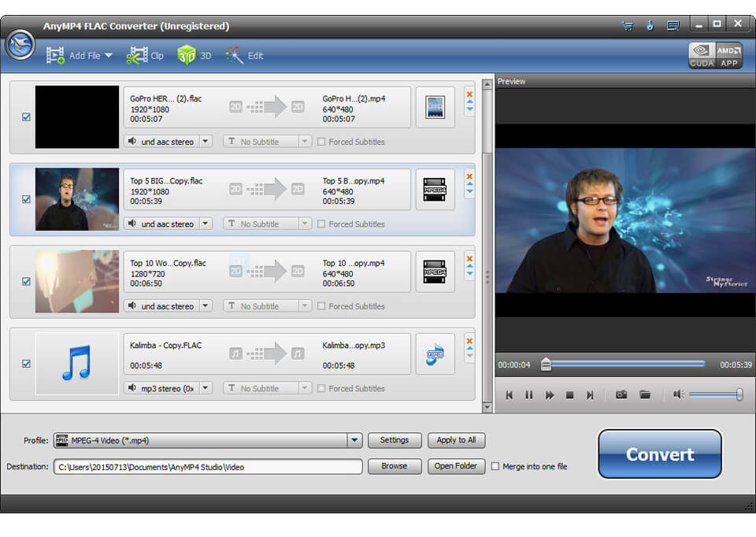Click file list scrollbar down arrow
The height and width of the screenshot is (537, 756).
(487, 407)
